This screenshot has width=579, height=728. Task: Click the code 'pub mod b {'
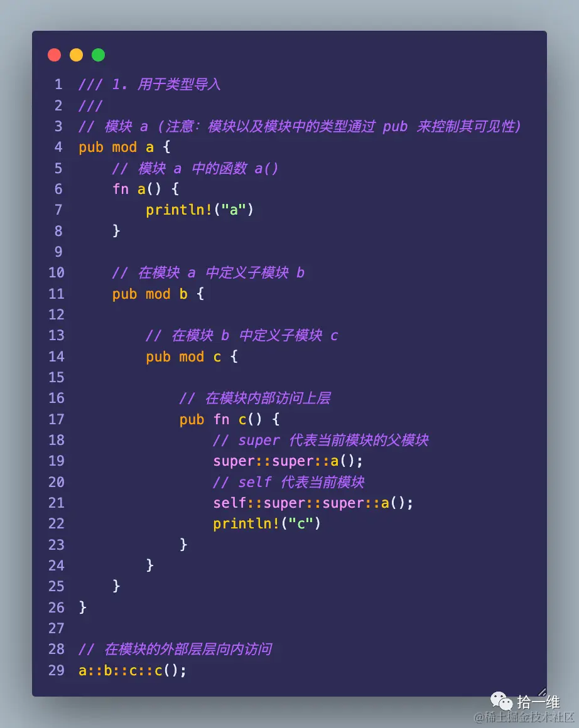pyautogui.click(x=158, y=294)
